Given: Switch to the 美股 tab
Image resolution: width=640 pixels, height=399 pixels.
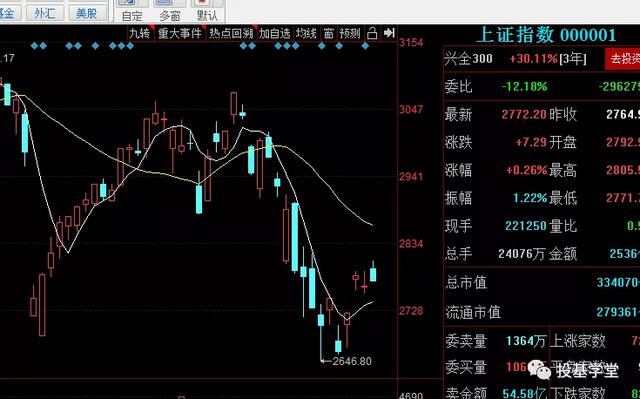Looking at the screenshot, I should pyautogui.click(x=87, y=13).
